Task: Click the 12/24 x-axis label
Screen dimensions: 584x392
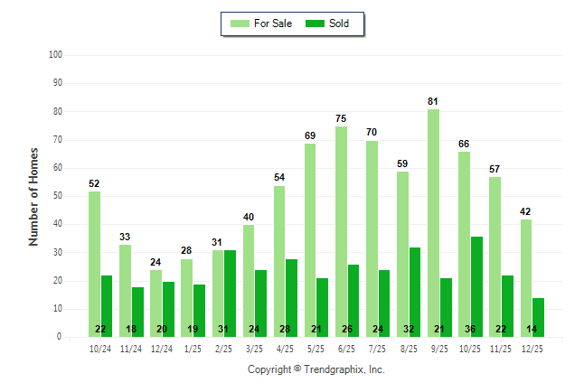Action: [x=162, y=349]
